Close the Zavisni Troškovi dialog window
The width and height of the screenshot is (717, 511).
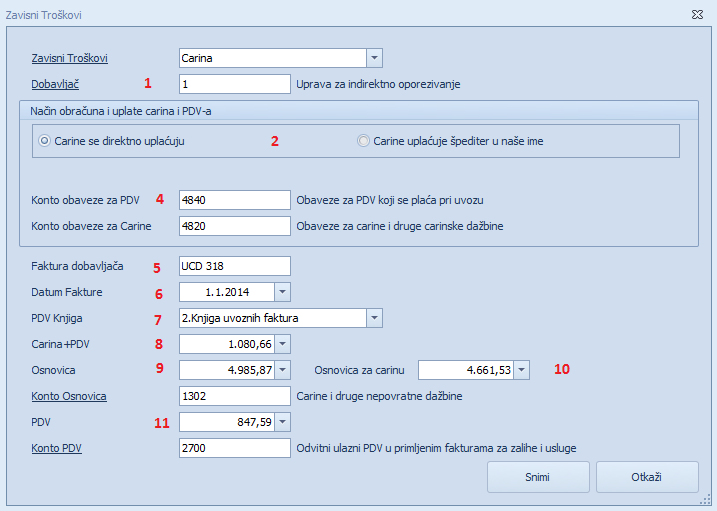[697, 15]
